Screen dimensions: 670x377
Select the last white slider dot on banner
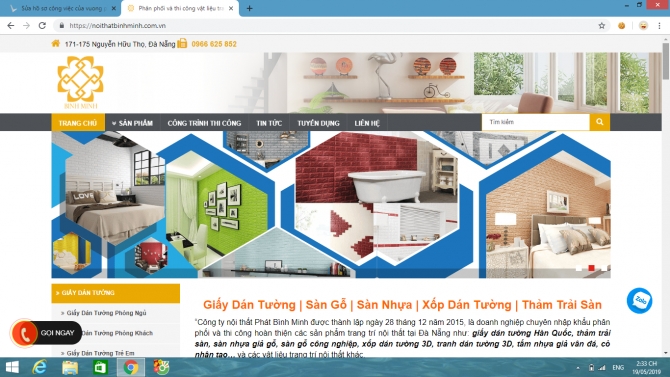(x=604, y=268)
